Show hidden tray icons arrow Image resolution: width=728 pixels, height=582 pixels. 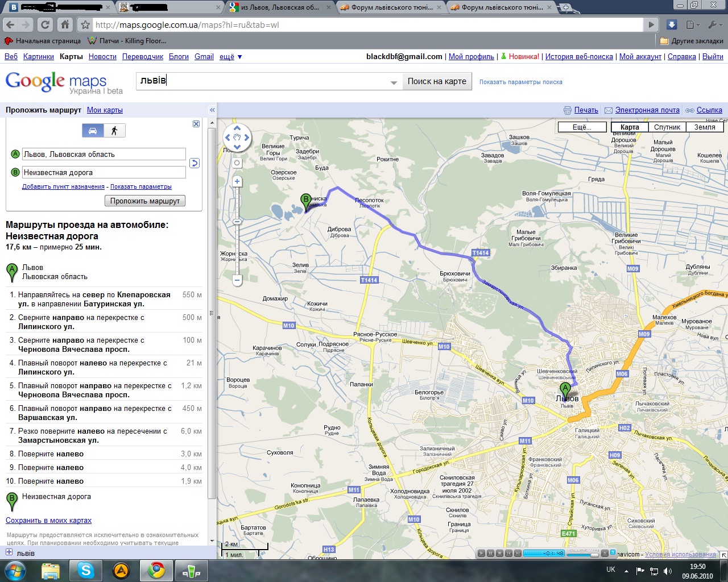click(x=627, y=570)
